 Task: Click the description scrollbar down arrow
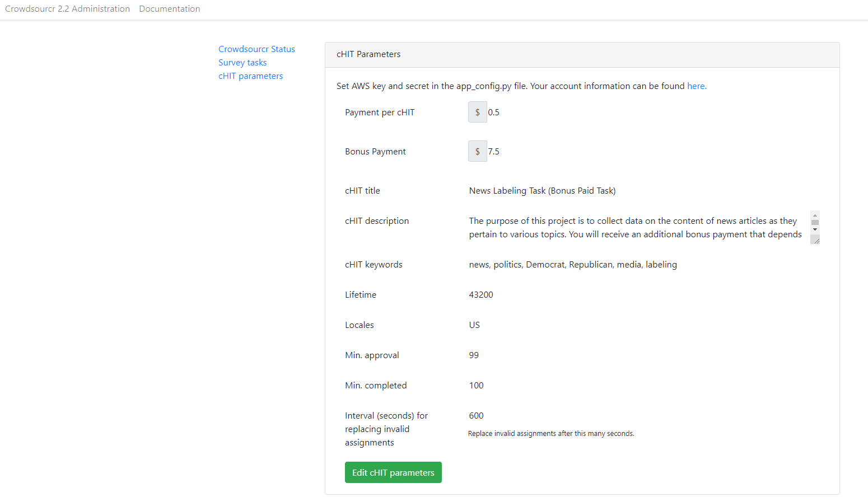[x=815, y=229]
